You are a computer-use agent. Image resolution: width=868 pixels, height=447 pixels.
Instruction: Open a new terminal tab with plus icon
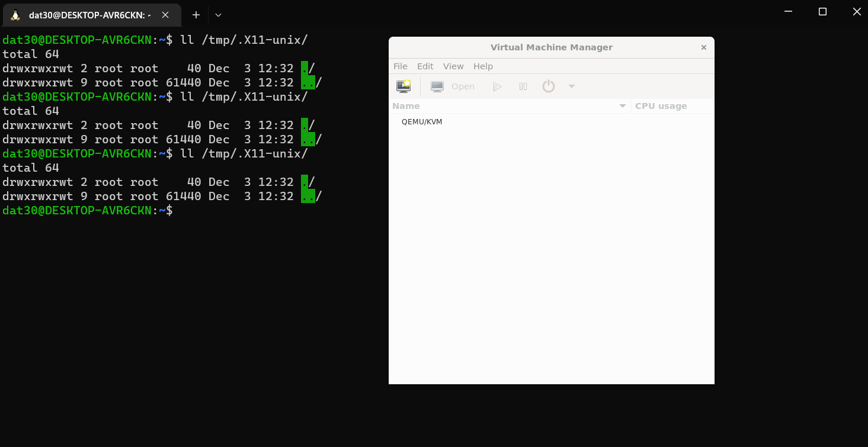[196, 15]
